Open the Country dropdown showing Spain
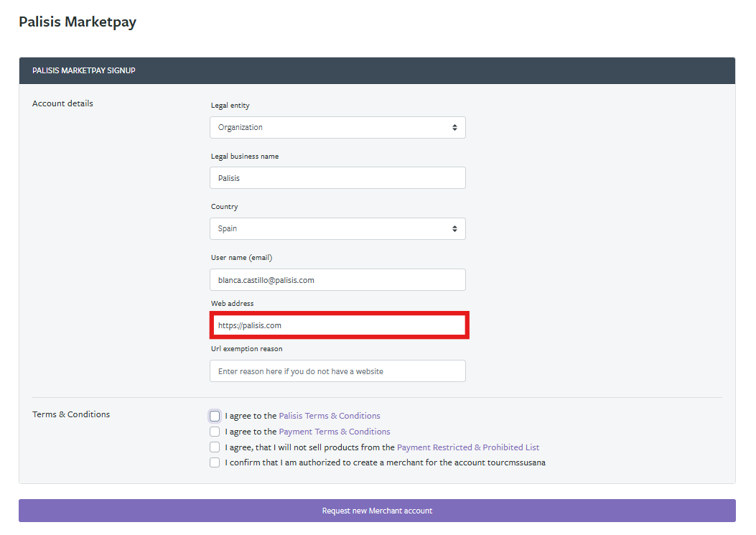Viewport: 756px width, 535px height. coord(337,228)
